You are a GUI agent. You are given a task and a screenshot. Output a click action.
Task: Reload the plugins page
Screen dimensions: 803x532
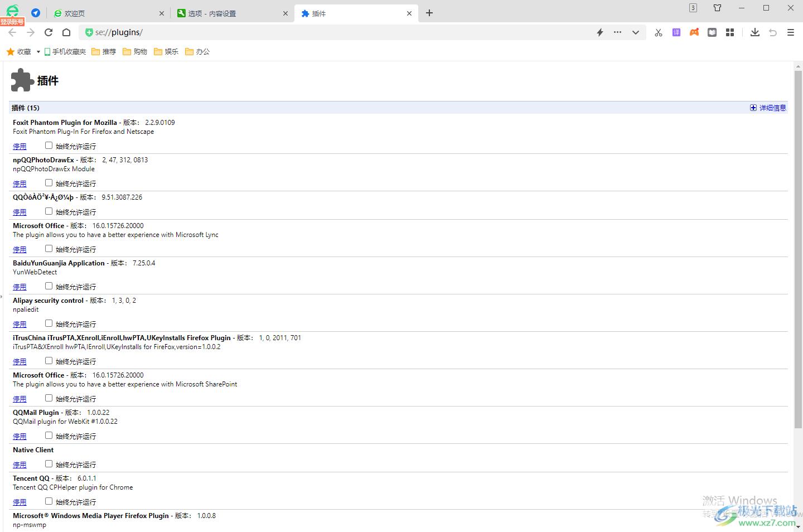49,32
